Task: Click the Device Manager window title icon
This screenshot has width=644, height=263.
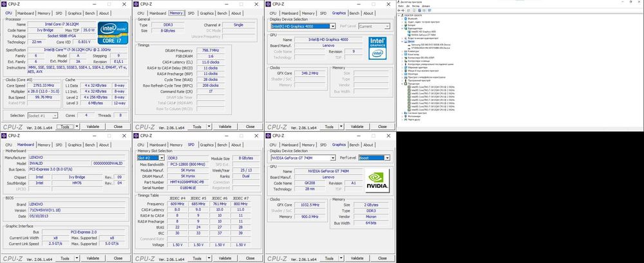Action: click(x=399, y=2)
